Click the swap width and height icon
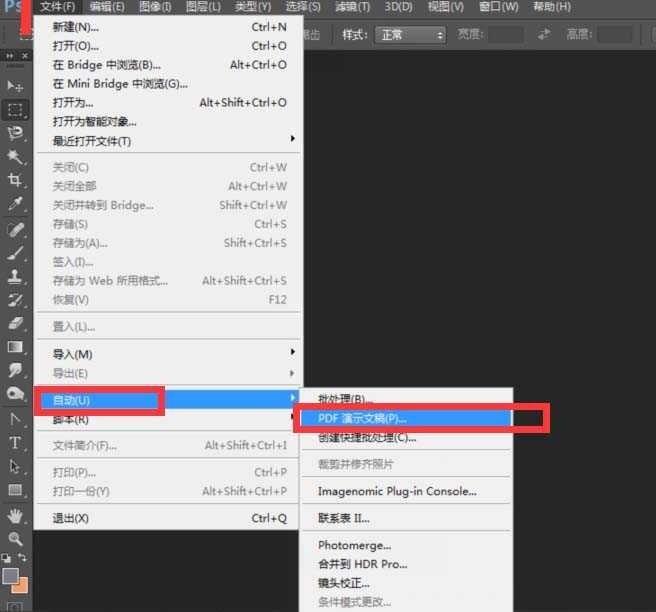The height and width of the screenshot is (612, 656). point(544,34)
